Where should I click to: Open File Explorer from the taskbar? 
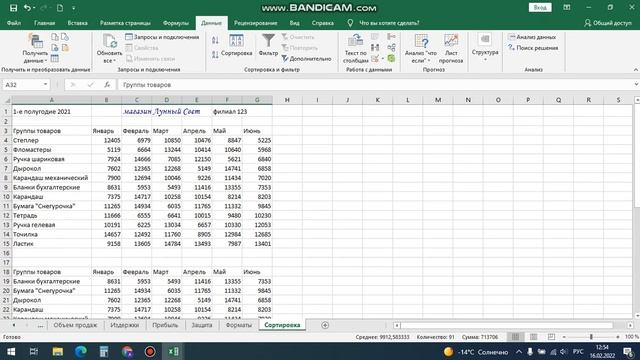(x=58, y=351)
